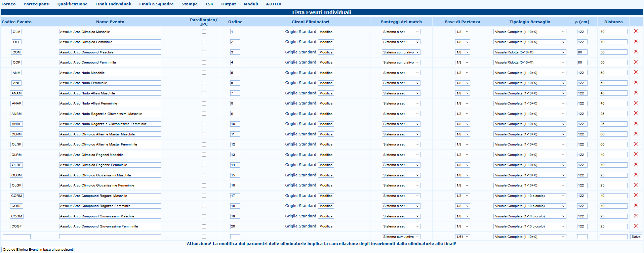This screenshot has height=253, width=644.
Task: Click empty Codice Evento field in new row
Action: 16,237
